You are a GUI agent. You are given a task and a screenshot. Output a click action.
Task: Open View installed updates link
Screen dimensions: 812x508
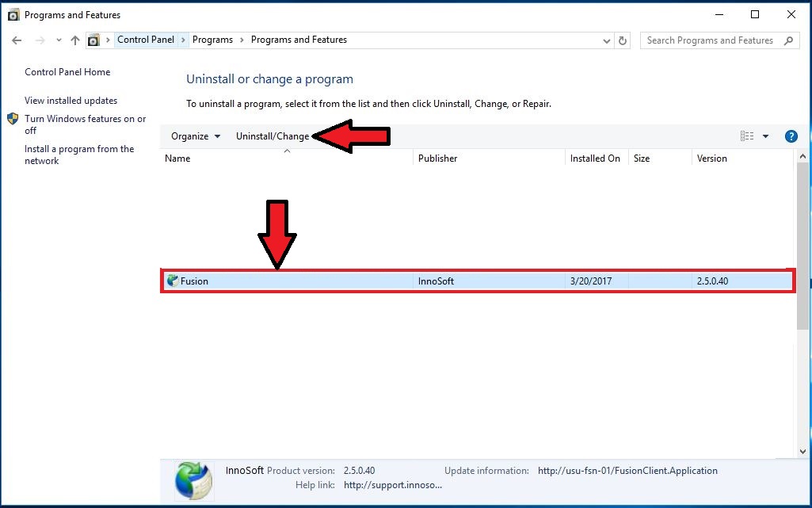pyautogui.click(x=71, y=101)
